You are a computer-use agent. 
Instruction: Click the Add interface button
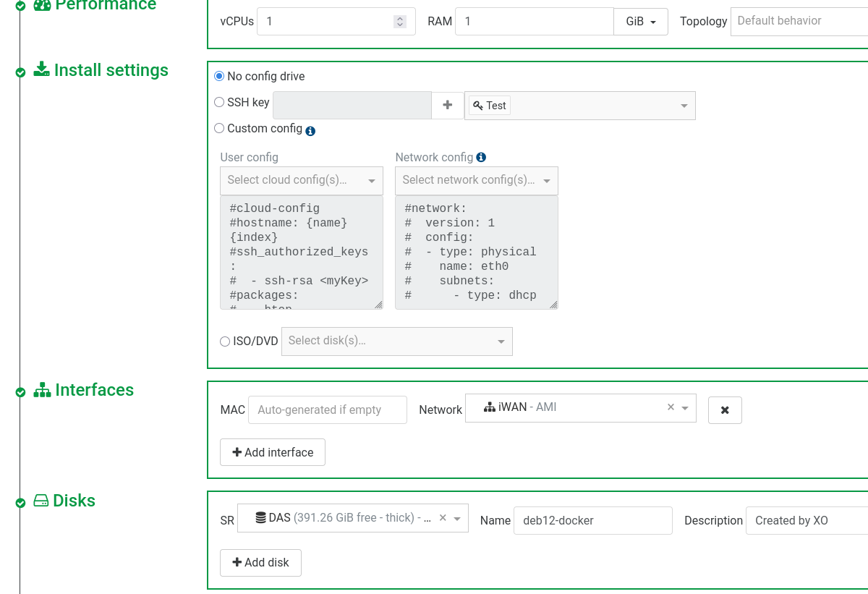[x=273, y=452]
